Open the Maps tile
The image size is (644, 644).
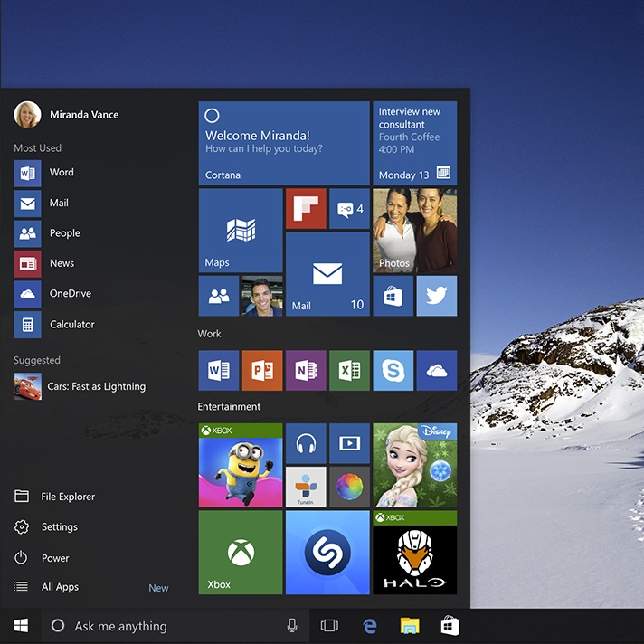coord(241,231)
